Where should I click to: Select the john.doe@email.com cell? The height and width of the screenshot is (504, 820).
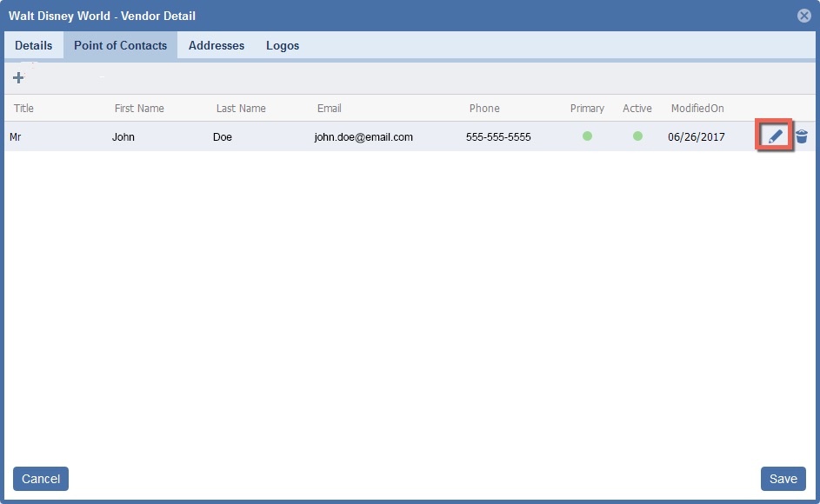[363, 137]
